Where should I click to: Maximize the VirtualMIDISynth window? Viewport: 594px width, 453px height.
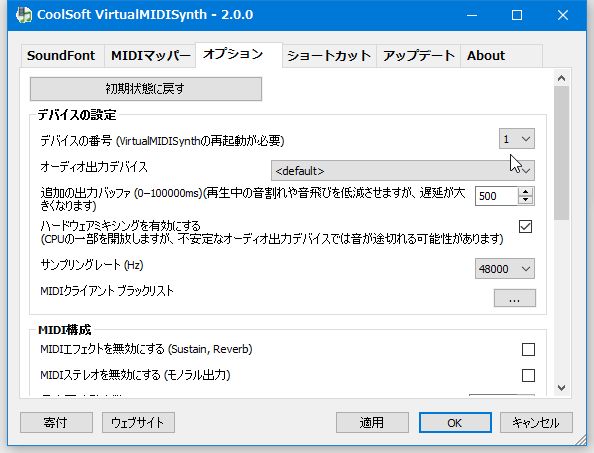[517, 15]
